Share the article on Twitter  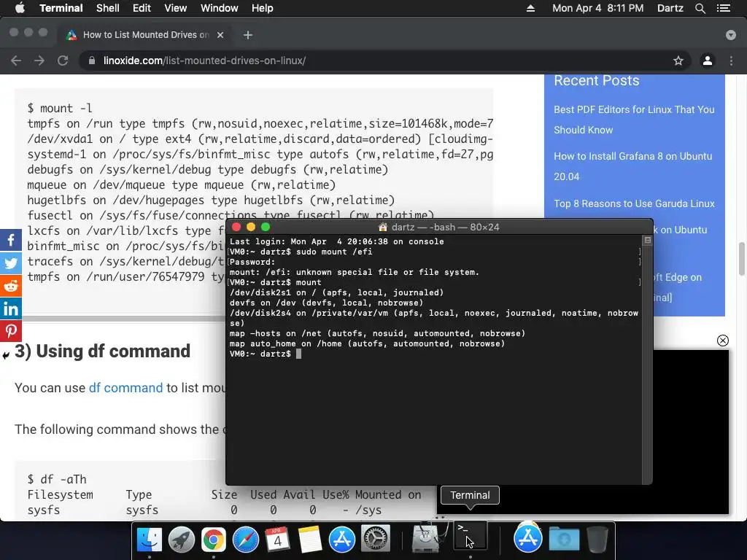pyautogui.click(x=10, y=263)
